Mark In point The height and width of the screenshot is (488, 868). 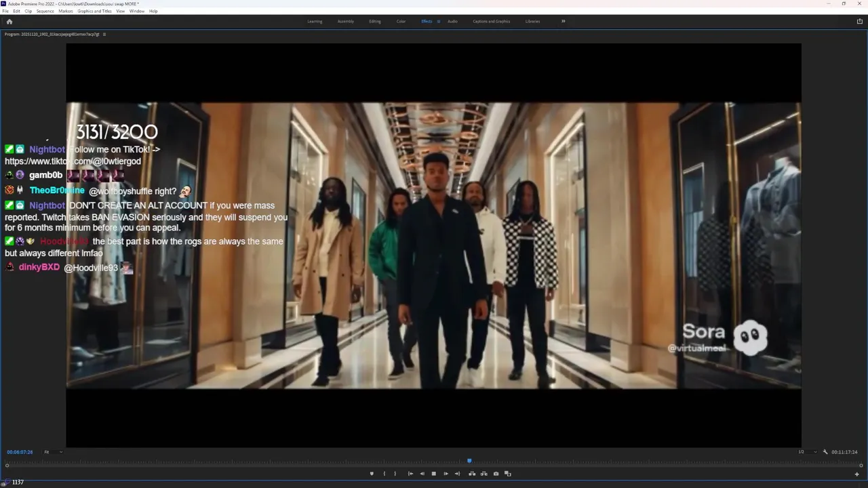pos(384,474)
